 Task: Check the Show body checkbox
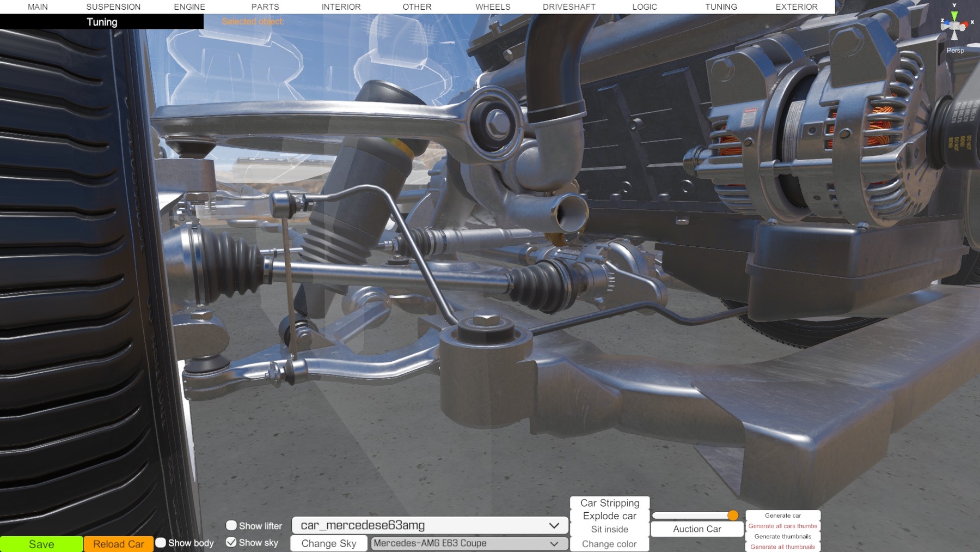click(x=161, y=543)
